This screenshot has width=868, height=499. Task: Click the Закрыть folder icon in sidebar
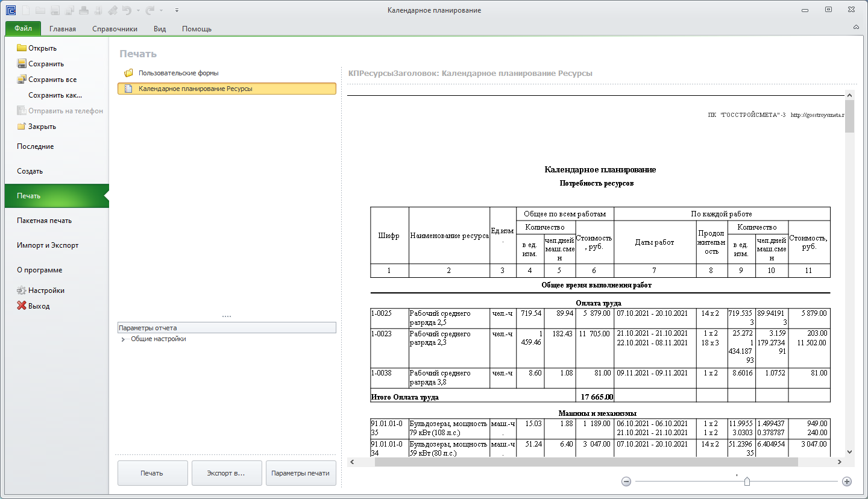(x=22, y=127)
